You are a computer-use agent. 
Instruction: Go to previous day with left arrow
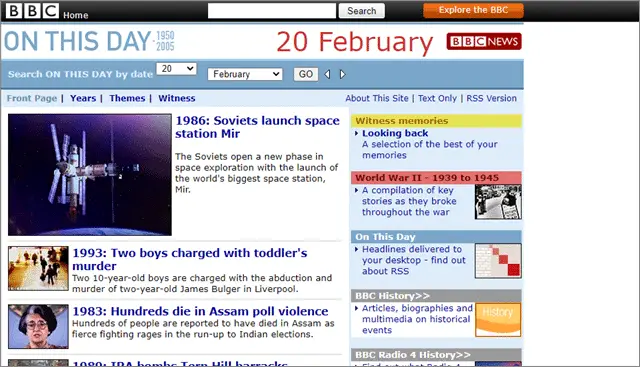(327, 74)
